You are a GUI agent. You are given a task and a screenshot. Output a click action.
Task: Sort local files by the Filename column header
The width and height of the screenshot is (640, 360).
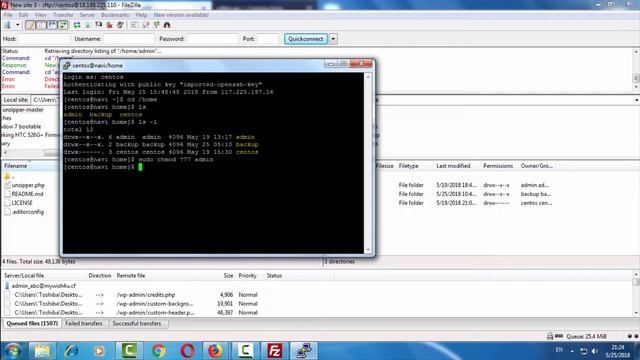[x=16, y=166]
